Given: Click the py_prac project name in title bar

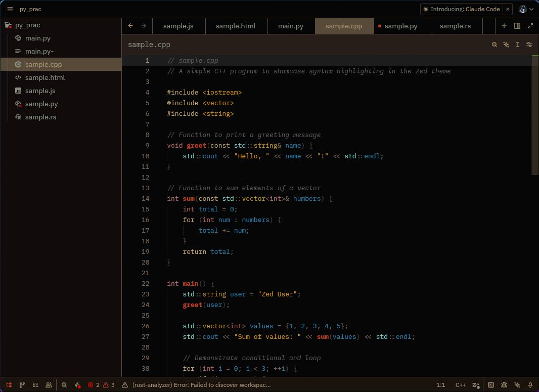Looking at the screenshot, I should (x=31, y=9).
